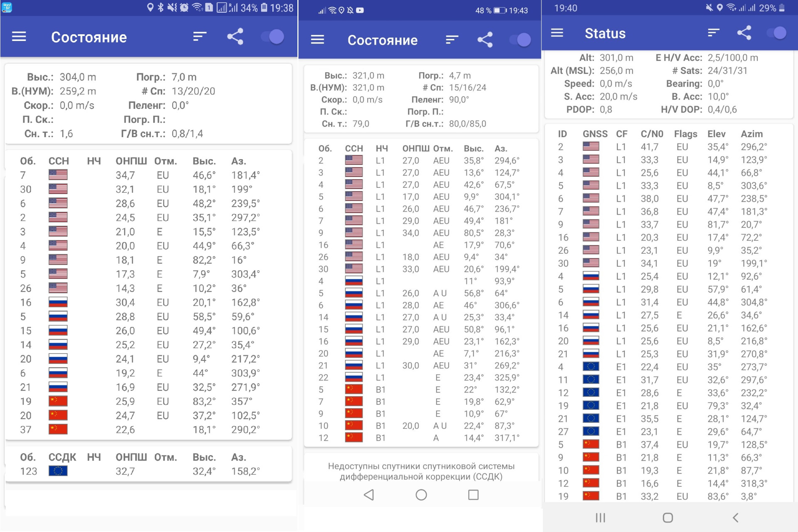Tap battery icon in left screen status bar

[264, 7]
